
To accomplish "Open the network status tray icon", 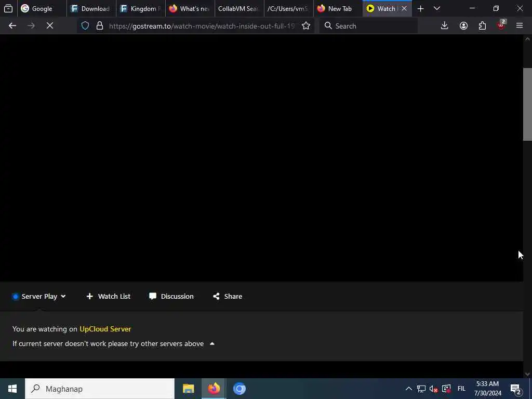I will tap(421, 389).
